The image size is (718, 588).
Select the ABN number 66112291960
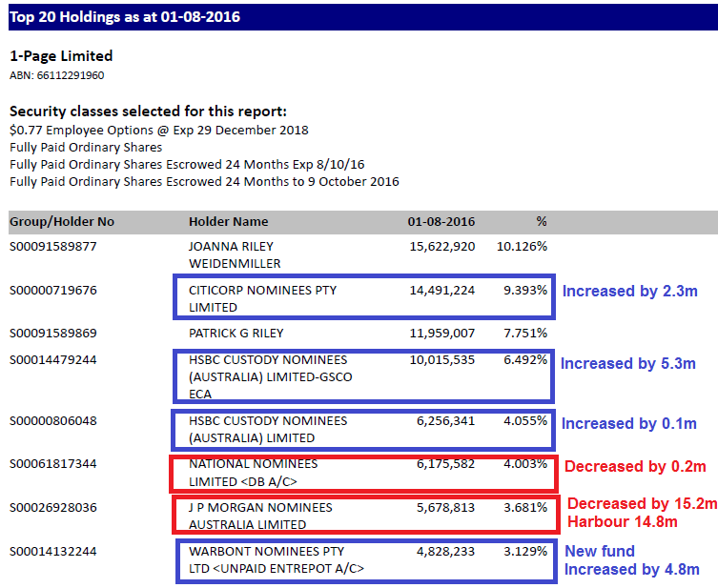click(71, 75)
